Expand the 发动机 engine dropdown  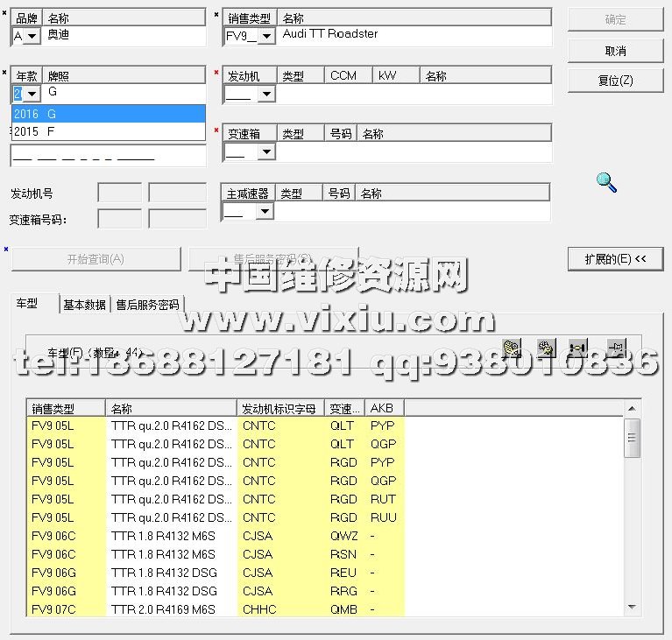click(x=265, y=94)
